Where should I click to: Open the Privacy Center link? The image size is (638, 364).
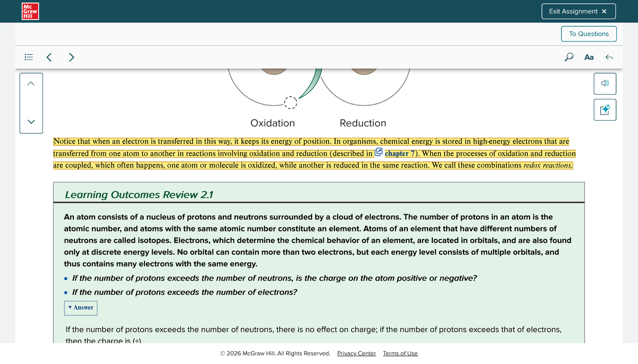[356, 353]
